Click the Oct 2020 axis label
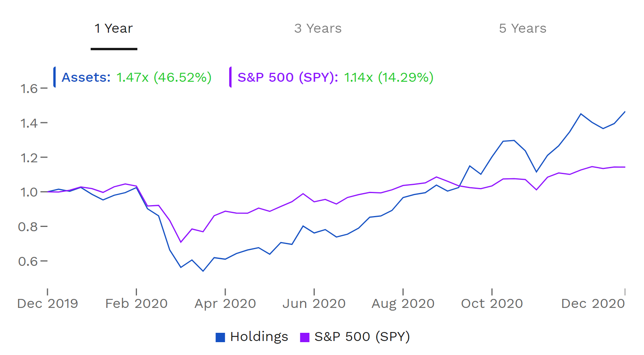Screen dimensions: 644x355 [492, 304]
